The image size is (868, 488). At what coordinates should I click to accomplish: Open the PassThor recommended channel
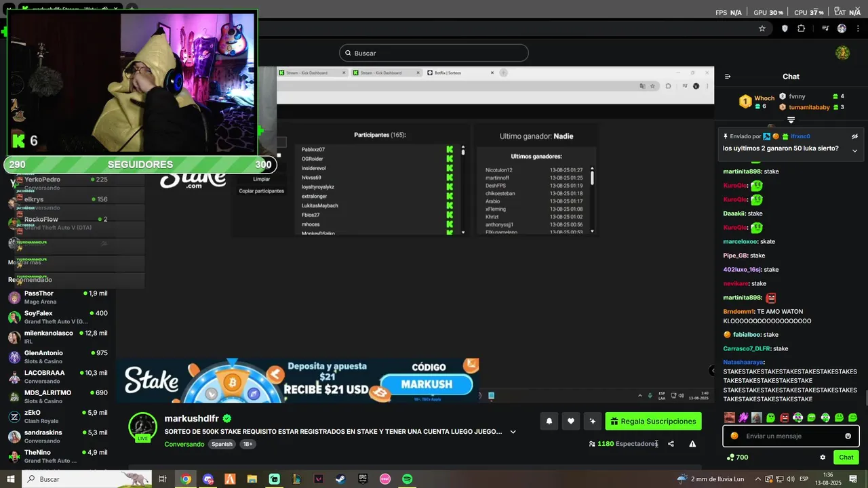coord(58,297)
